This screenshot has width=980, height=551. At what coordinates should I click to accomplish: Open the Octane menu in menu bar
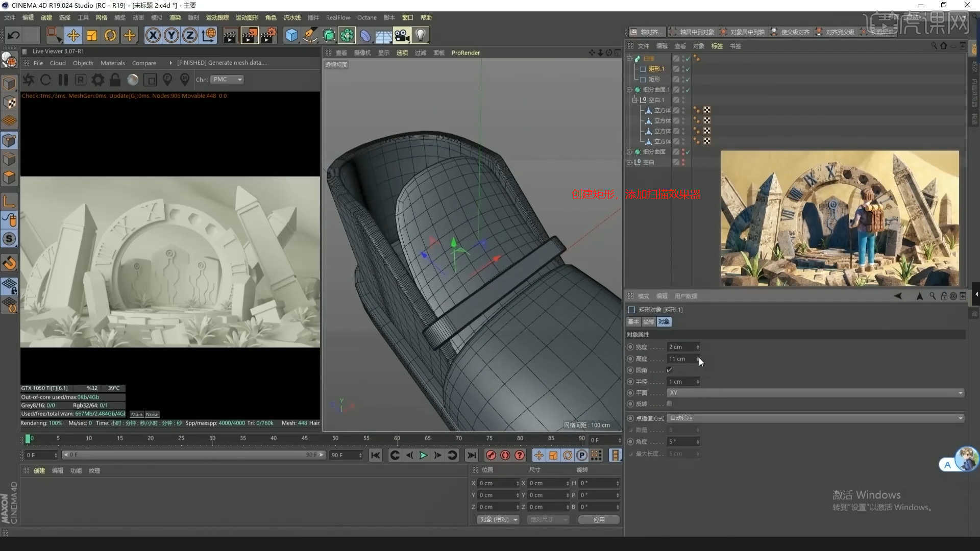coord(366,17)
